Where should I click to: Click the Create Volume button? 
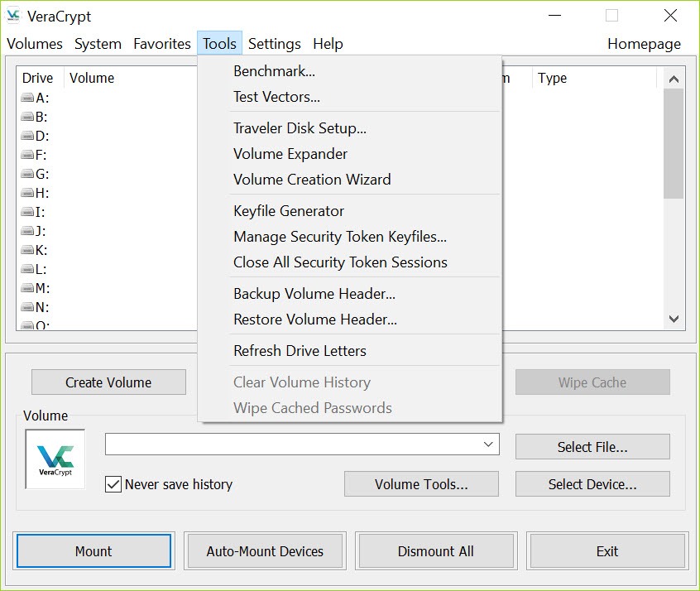point(108,382)
